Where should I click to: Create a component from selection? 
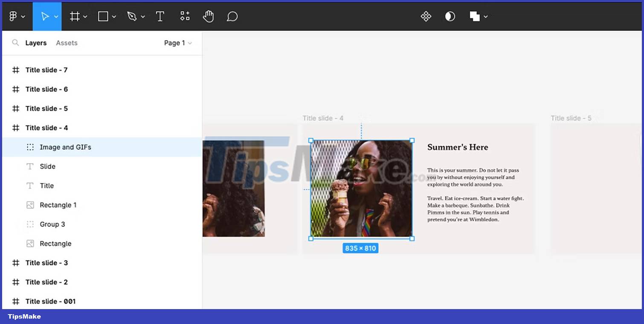tap(426, 16)
